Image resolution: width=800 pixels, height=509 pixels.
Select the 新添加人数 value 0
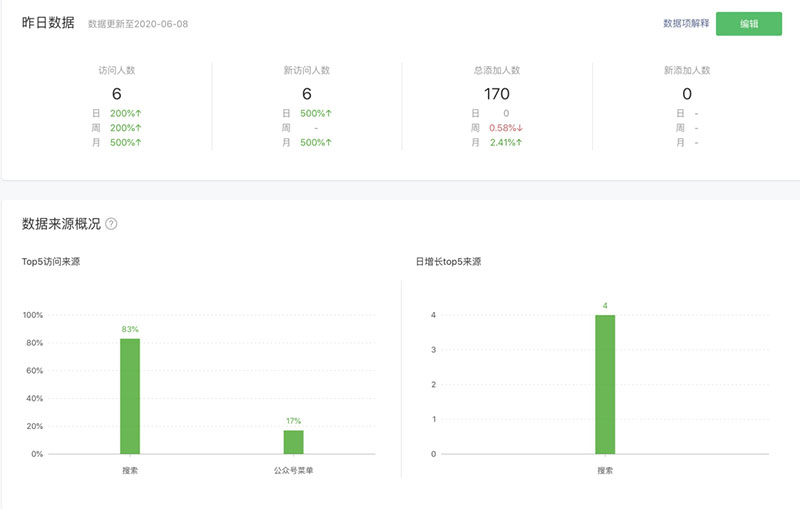point(686,94)
